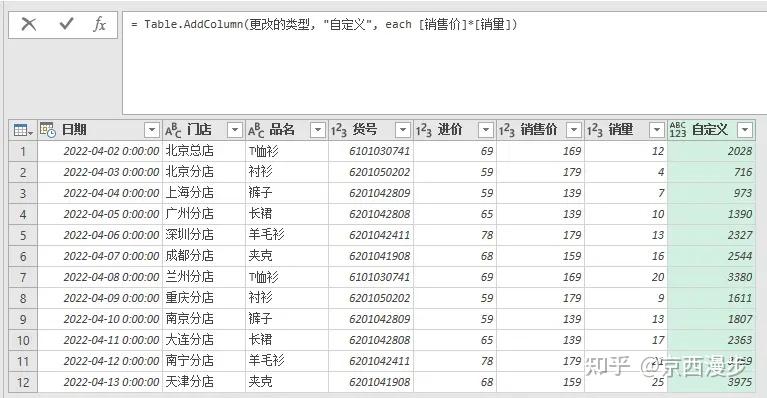Open filter dropdown for 日期 column
This screenshot has width=767, height=398.
(x=152, y=130)
